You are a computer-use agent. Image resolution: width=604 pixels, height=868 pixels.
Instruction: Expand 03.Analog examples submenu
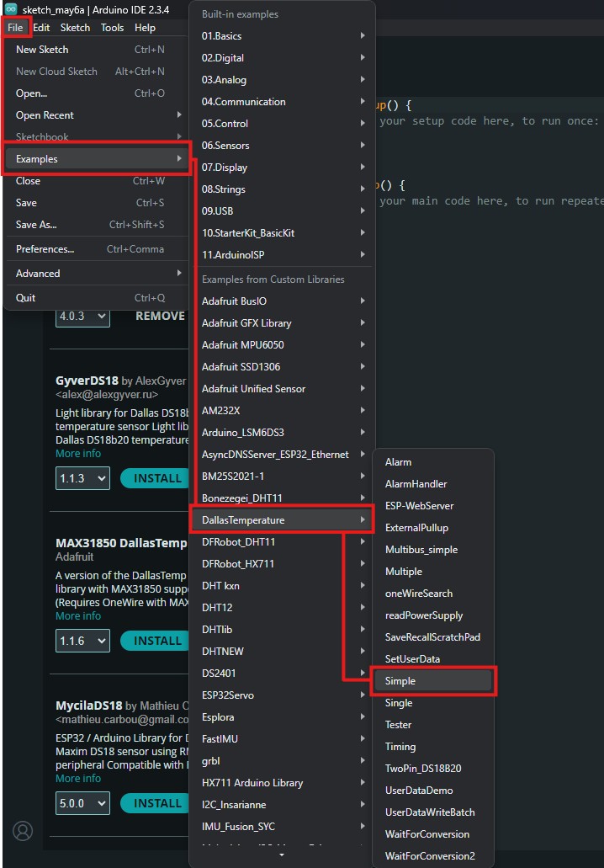coord(283,80)
